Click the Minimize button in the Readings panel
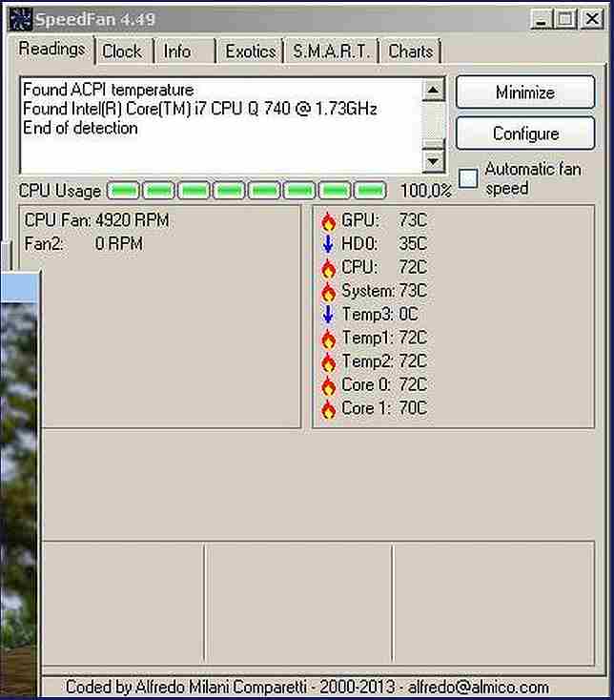The width and height of the screenshot is (614, 700). click(x=525, y=93)
